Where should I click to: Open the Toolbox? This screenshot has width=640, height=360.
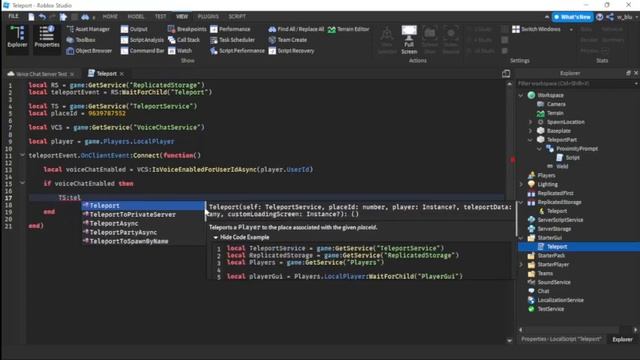[81, 40]
